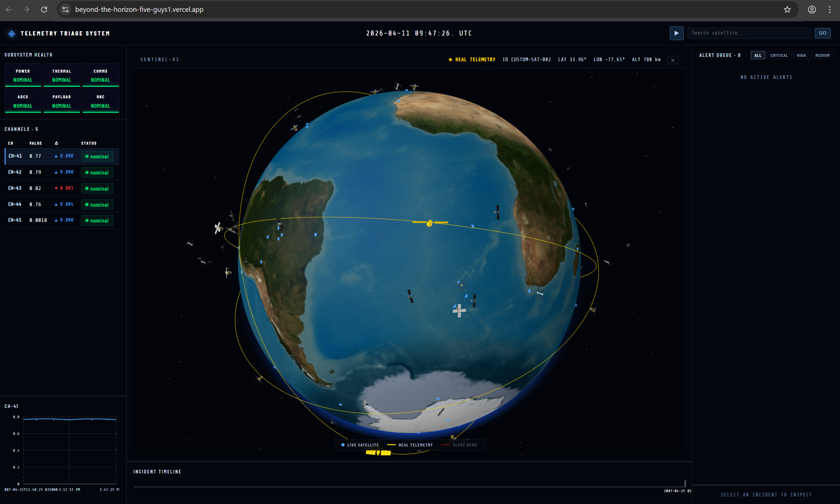Focus the Search satellite input field

pyautogui.click(x=749, y=33)
